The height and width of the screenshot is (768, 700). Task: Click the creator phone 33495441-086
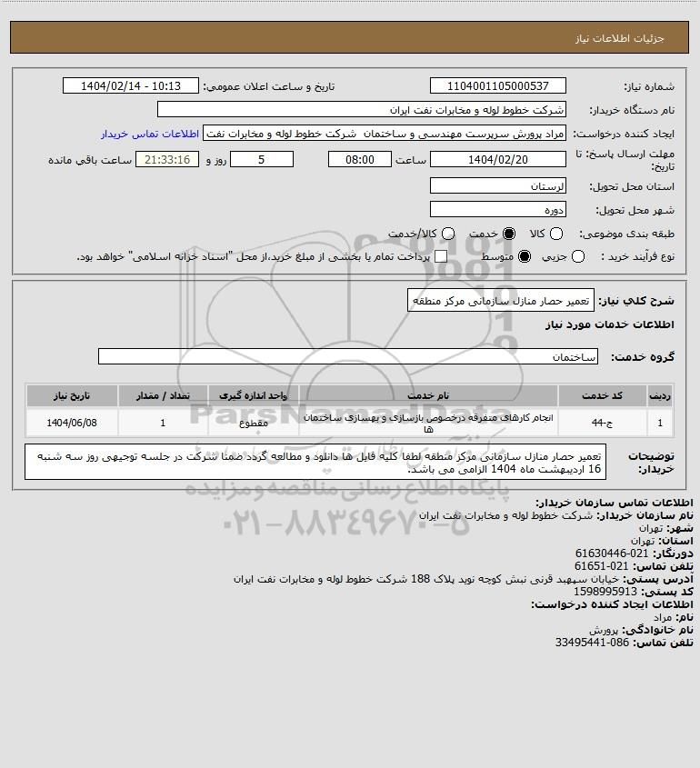[x=592, y=643]
